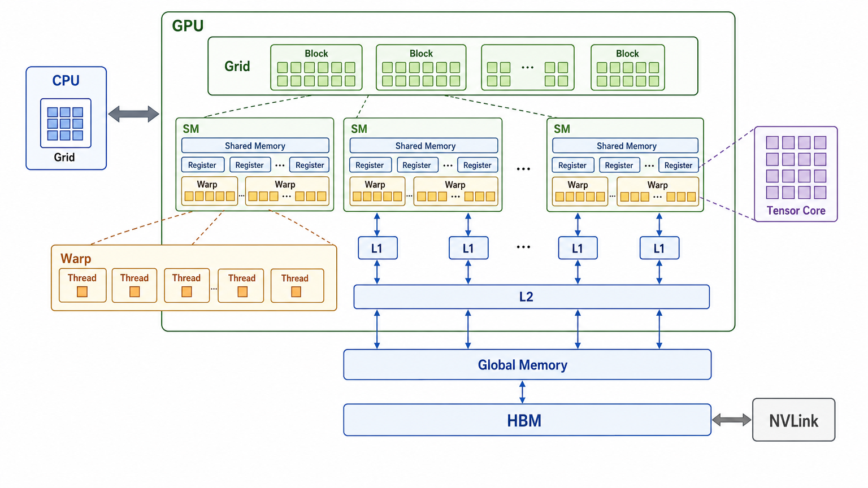
Task: Click the arrow linking Global Memory and HBM
Action: tap(522, 391)
